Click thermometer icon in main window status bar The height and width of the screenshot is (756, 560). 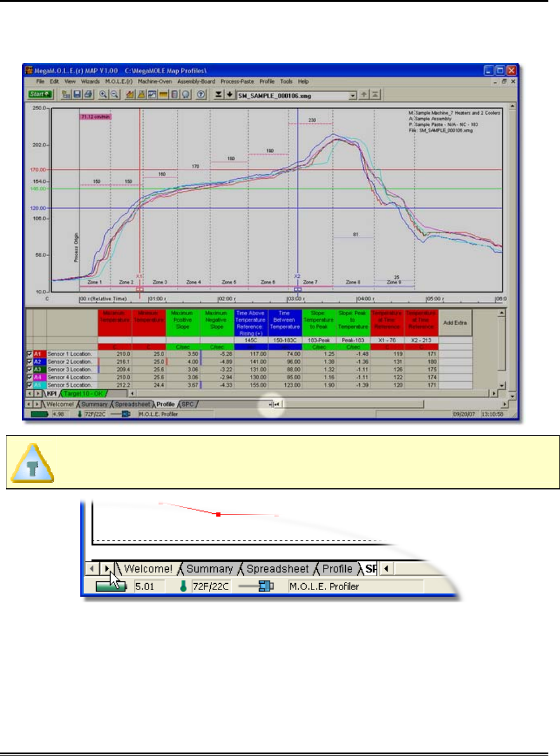(80, 414)
